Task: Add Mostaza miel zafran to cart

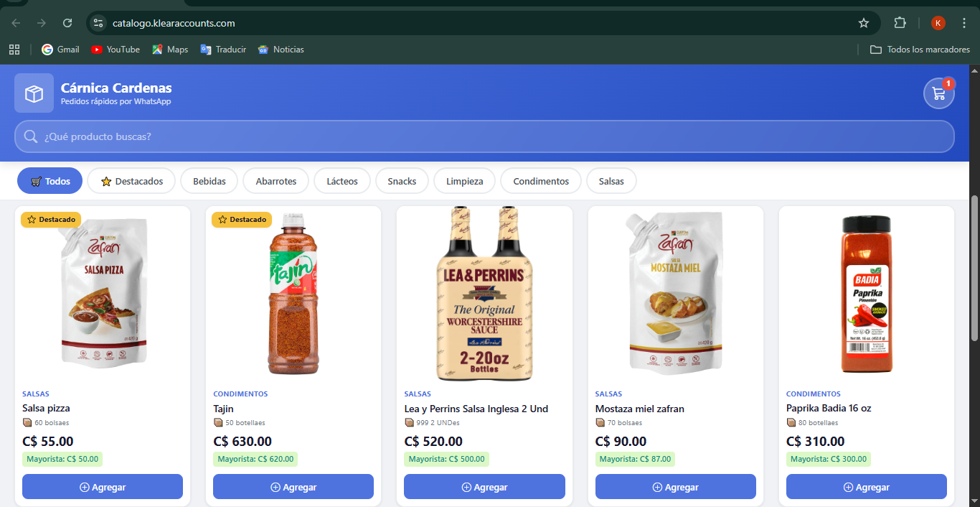Action: coord(676,487)
